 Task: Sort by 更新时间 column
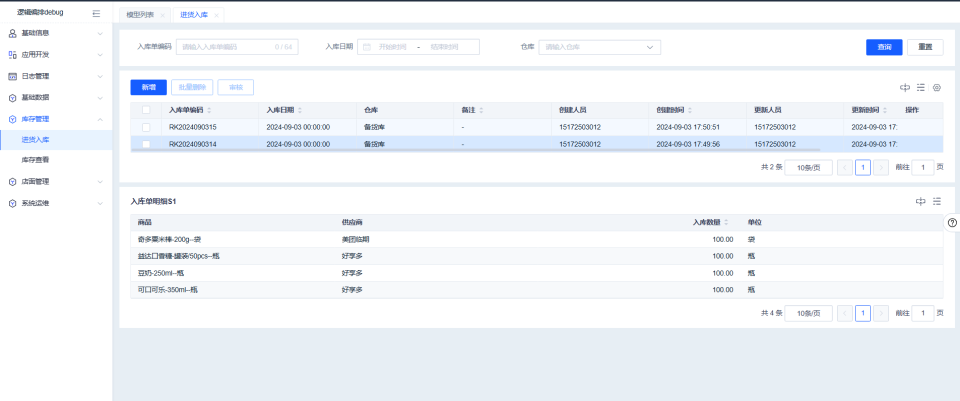click(885, 110)
